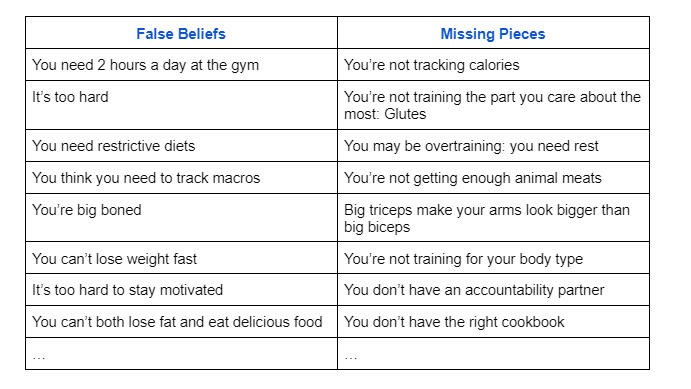
Task: Click 'You can't lose weight fast' cell
Action: (181, 258)
